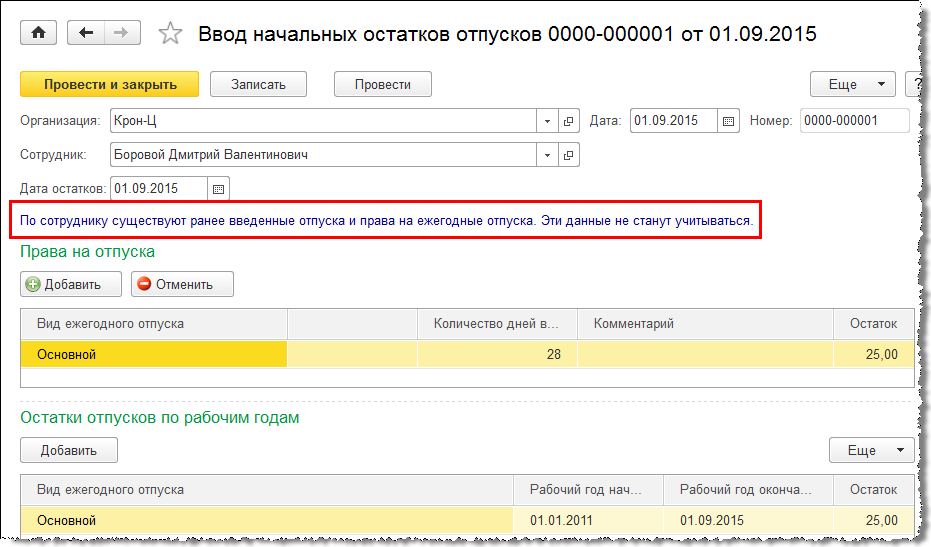Post document with Провести
The image size is (931, 547).
tap(382, 84)
